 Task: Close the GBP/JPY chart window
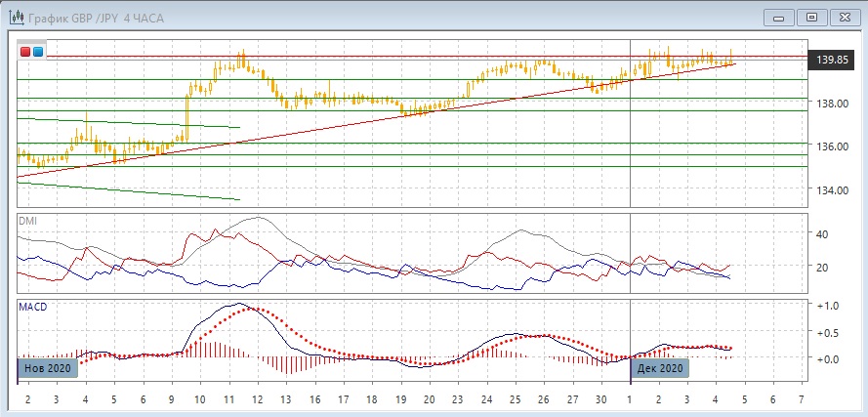click(843, 17)
